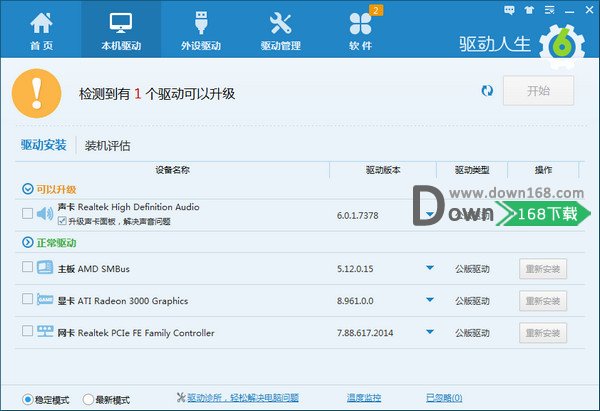Click the 驱动版本 column header
This screenshot has height=411, width=600.
pyautogui.click(x=383, y=170)
